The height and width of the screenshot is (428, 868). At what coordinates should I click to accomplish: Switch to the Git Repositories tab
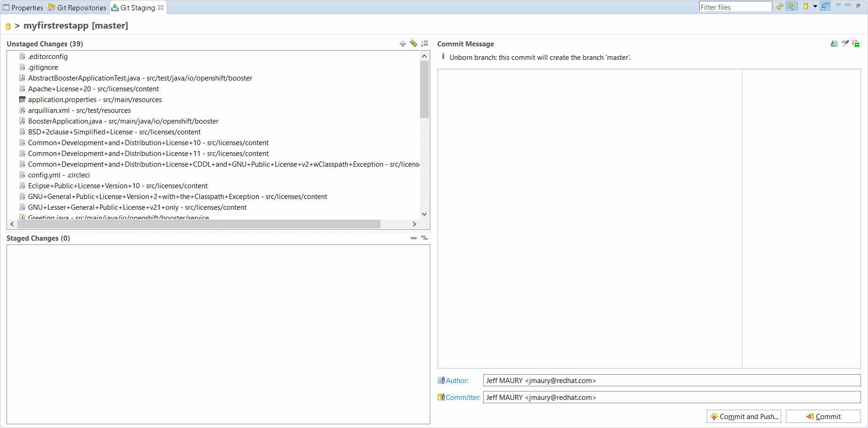(77, 7)
